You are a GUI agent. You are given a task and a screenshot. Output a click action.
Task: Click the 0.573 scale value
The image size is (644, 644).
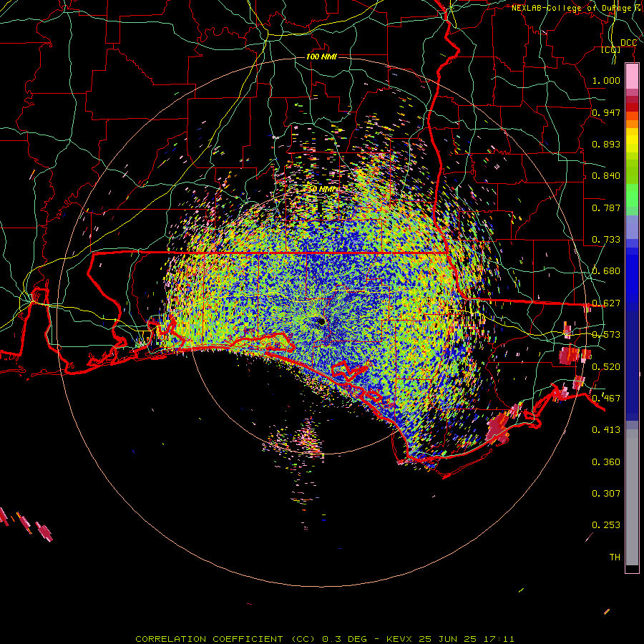[x=606, y=335]
